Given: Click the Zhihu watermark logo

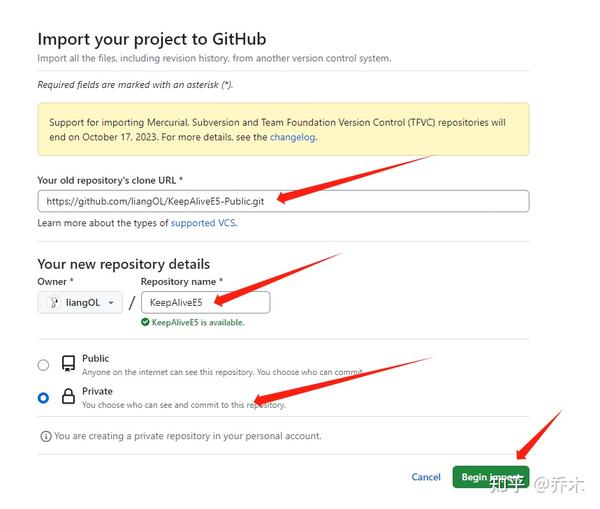Looking at the screenshot, I should (507, 484).
